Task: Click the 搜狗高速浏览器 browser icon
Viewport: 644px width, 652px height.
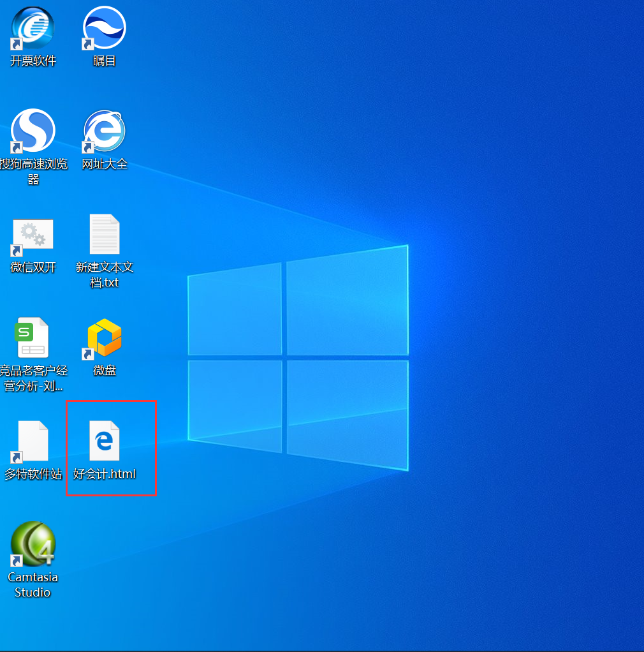Action: pyautogui.click(x=33, y=131)
